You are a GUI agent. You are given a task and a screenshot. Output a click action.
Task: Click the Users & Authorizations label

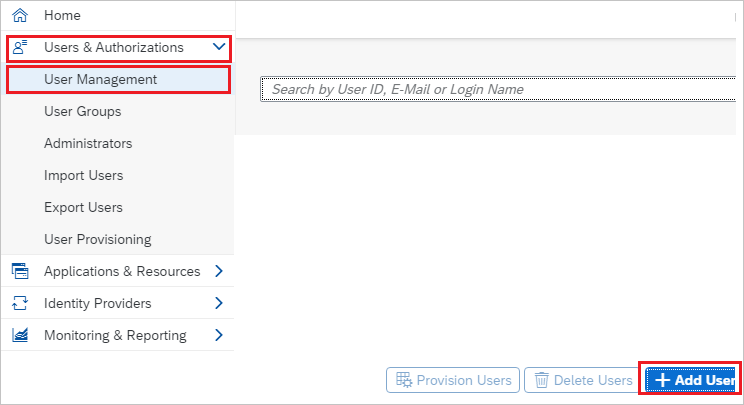point(113,47)
